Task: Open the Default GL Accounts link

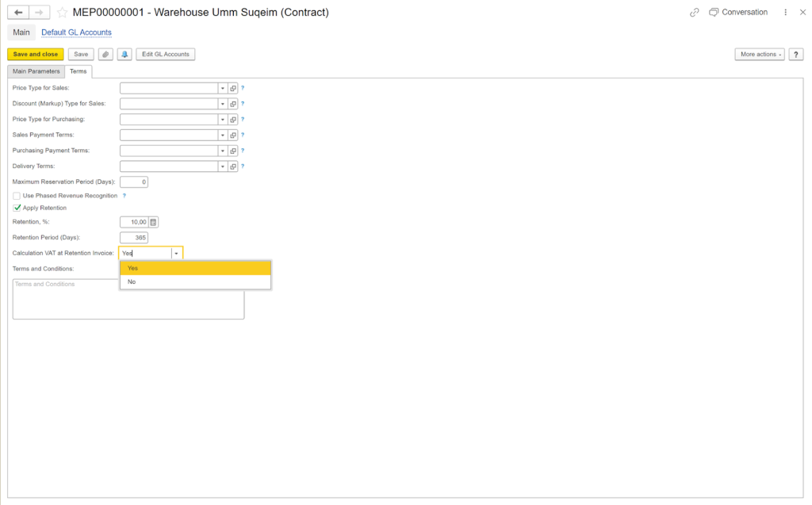Action: click(76, 33)
